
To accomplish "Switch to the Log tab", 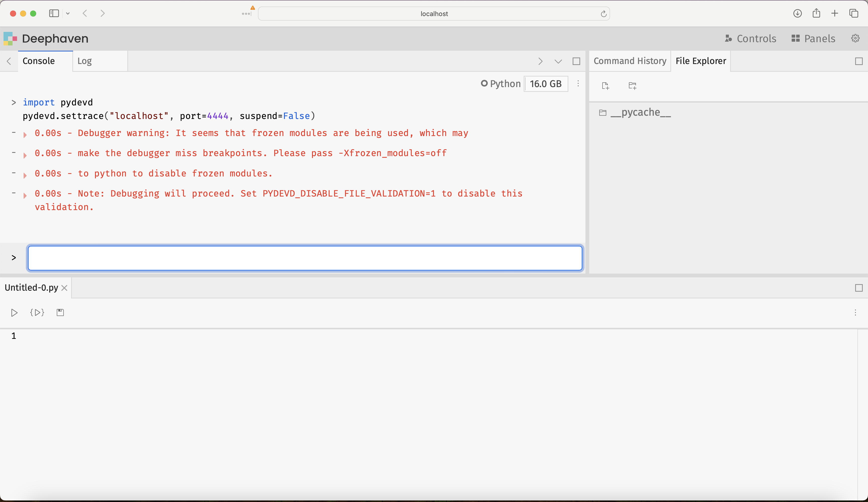I will click(85, 61).
